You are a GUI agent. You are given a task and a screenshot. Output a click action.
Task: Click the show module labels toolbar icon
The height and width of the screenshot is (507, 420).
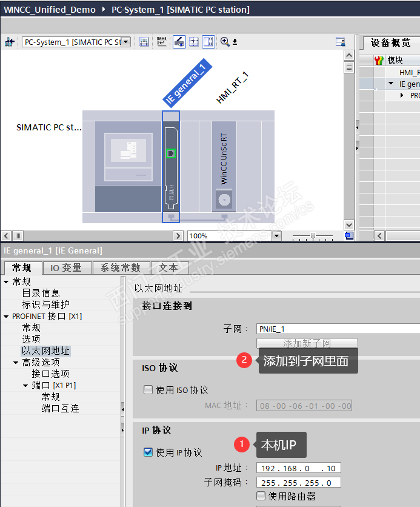coord(144,42)
